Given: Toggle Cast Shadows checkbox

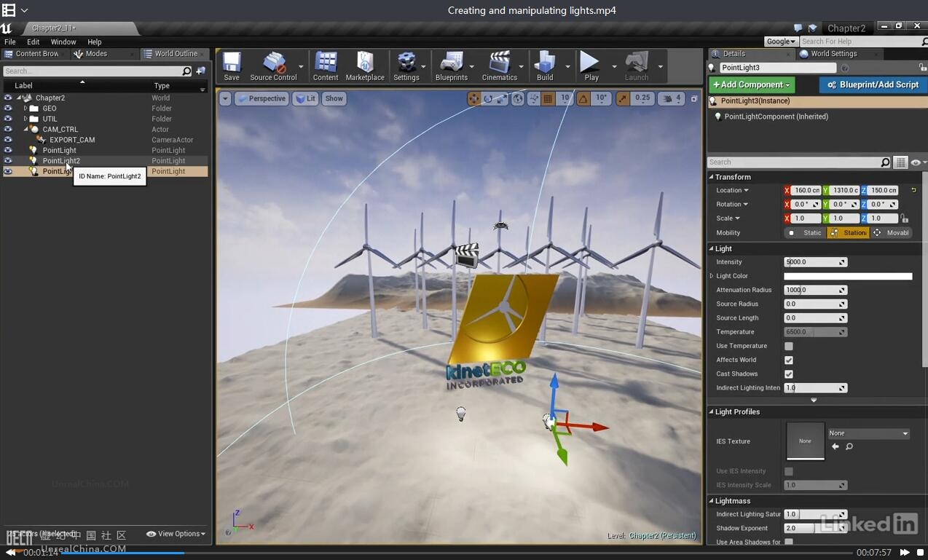Looking at the screenshot, I should pyautogui.click(x=788, y=374).
